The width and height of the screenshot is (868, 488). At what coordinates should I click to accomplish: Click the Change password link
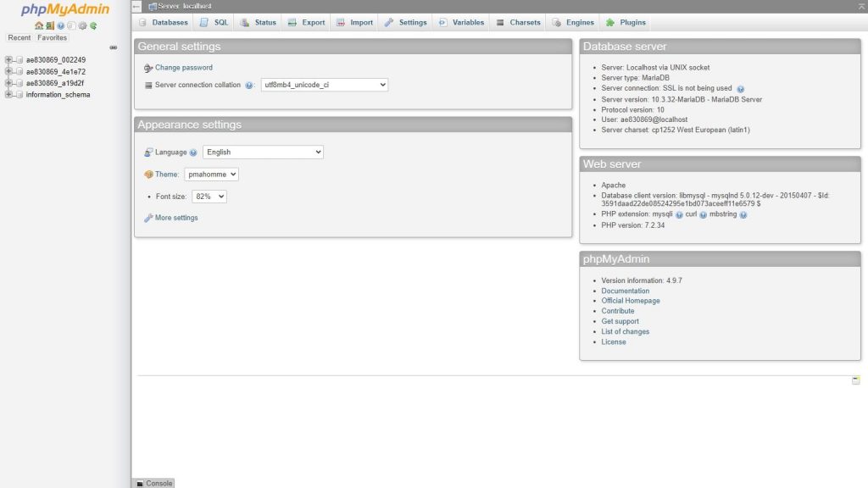click(183, 68)
